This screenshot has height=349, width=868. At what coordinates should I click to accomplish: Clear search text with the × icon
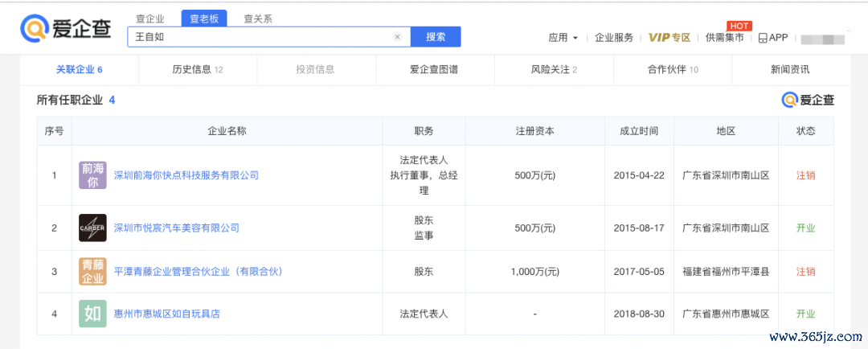click(397, 37)
